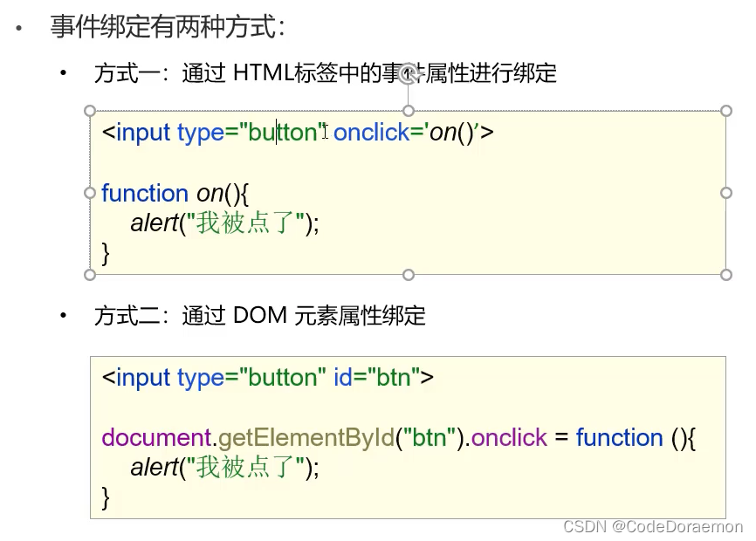756x541 pixels.
Task: Click the alert("我被点了") line in the first code box
Action: click(224, 223)
